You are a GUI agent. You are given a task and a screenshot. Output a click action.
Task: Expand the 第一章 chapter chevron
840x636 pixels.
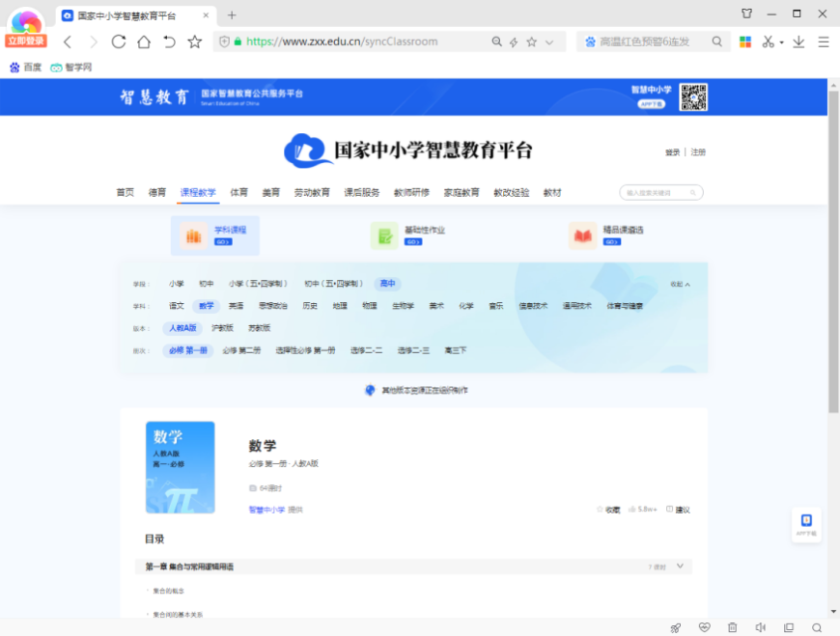click(x=680, y=567)
